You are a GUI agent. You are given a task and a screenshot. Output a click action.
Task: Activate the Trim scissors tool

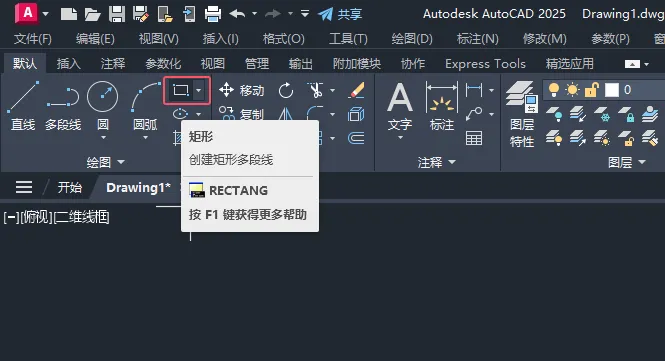tap(316, 90)
